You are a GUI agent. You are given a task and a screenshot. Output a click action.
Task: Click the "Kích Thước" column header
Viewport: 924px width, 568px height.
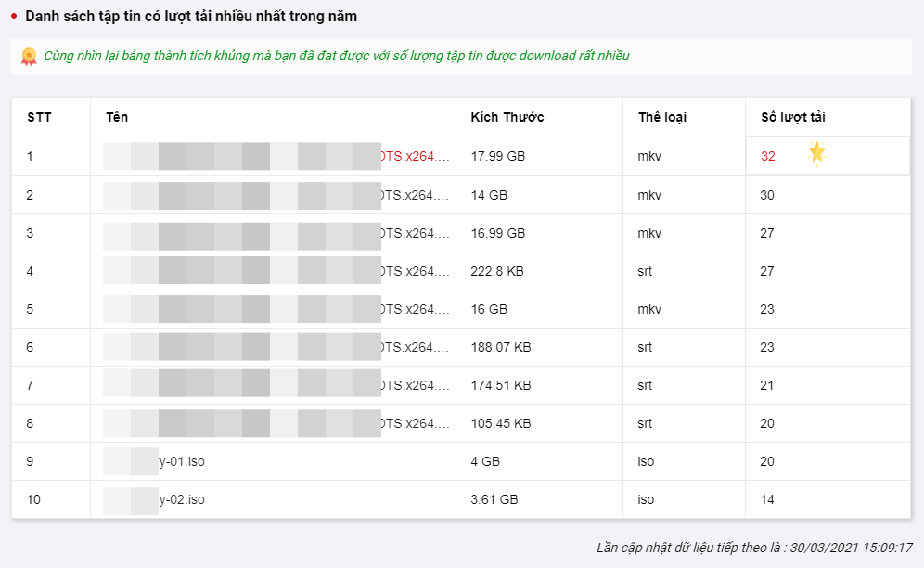pyautogui.click(x=507, y=117)
